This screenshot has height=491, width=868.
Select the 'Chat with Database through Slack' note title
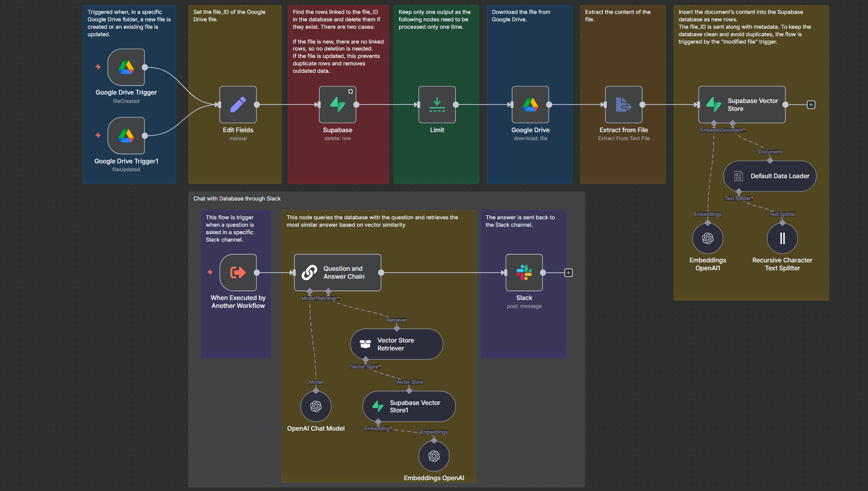pos(237,199)
